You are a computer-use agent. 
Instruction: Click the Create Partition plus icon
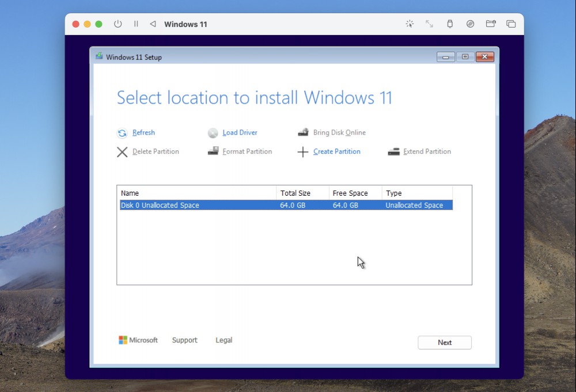tap(303, 152)
